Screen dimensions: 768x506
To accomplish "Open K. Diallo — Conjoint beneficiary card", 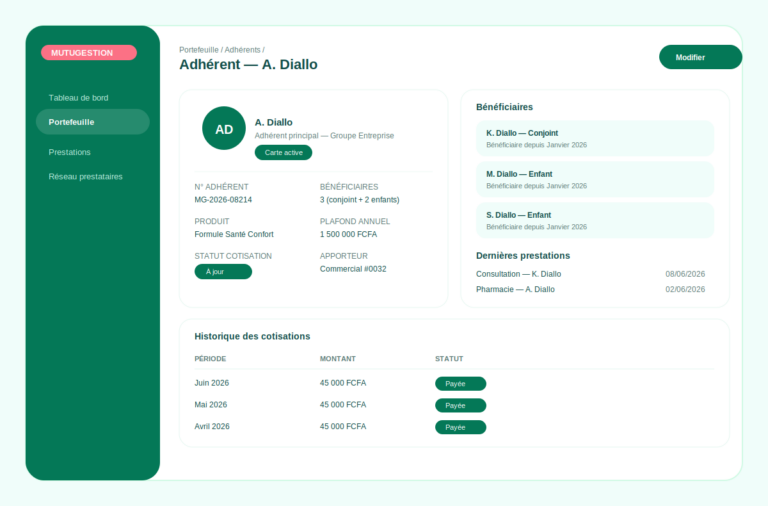I will point(595,138).
